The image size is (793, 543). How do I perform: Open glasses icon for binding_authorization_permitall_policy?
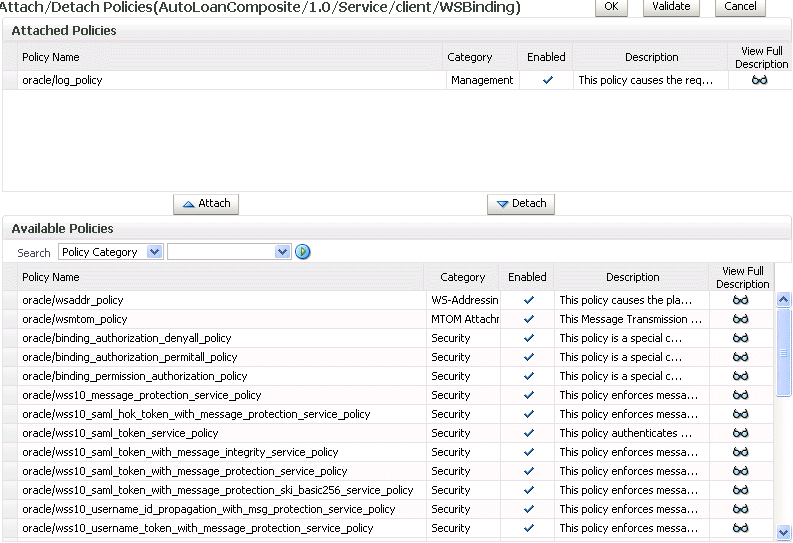coord(740,357)
